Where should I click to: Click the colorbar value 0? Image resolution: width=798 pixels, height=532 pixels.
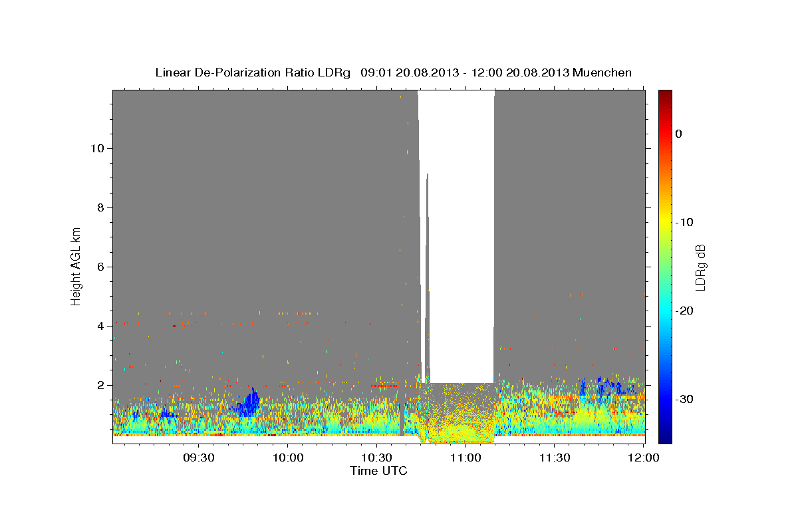point(678,134)
